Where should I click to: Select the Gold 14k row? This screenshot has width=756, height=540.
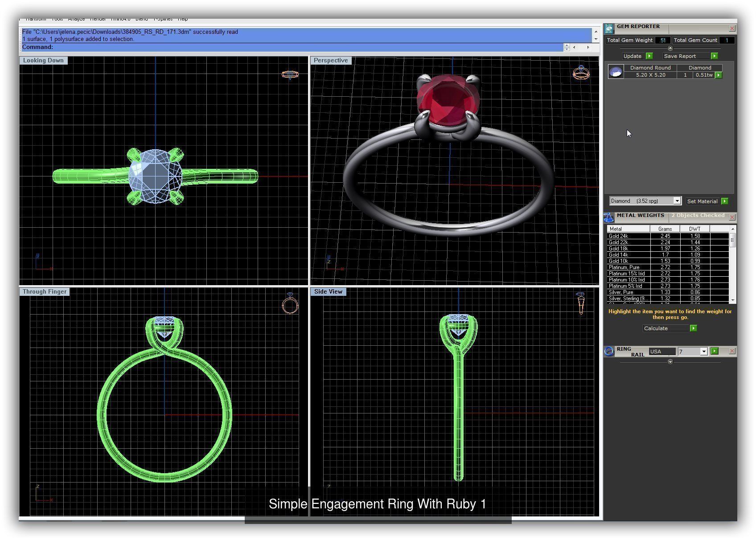coord(667,255)
